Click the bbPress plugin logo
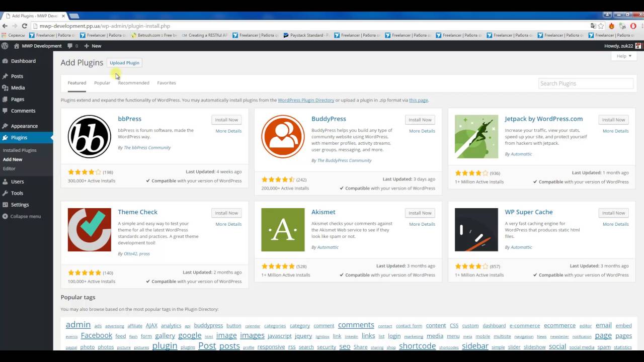This screenshot has width=644, height=362. 89,136
